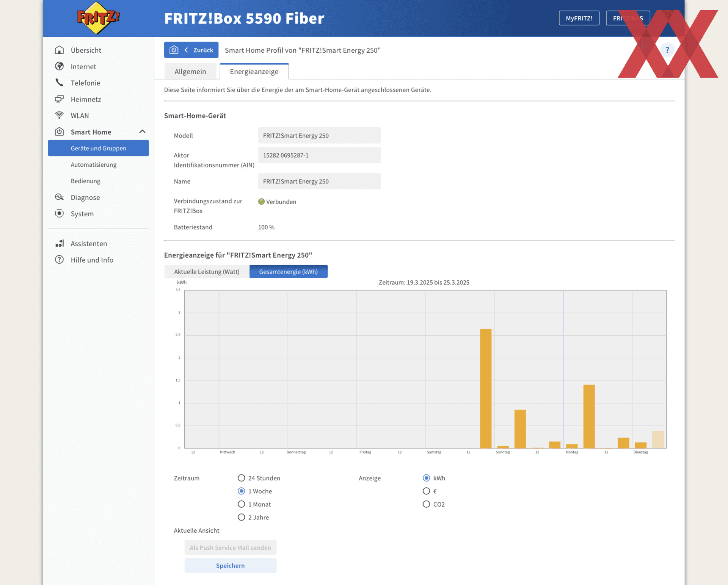The height and width of the screenshot is (585, 728).
Task: Click the Diagnose icon
Action: click(x=59, y=197)
